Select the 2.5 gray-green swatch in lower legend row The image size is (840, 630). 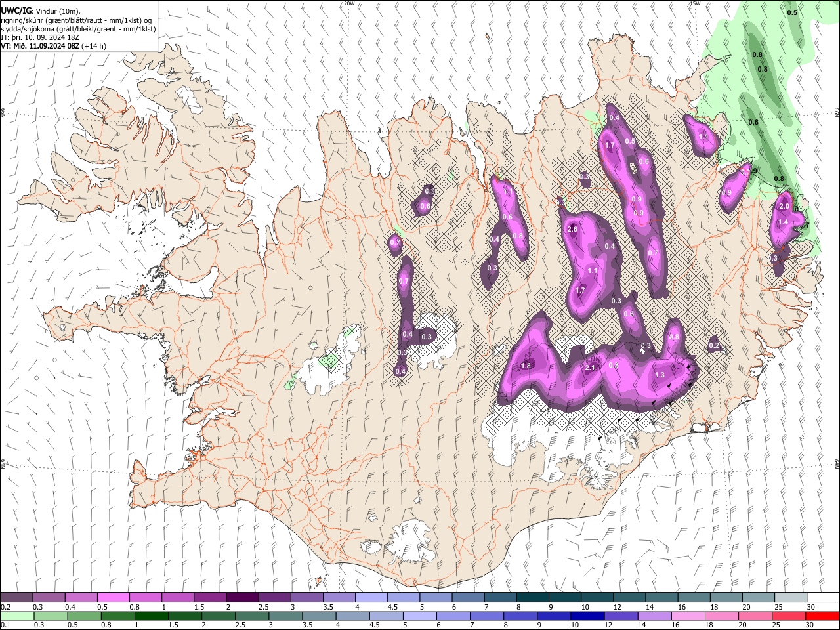click(x=252, y=616)
